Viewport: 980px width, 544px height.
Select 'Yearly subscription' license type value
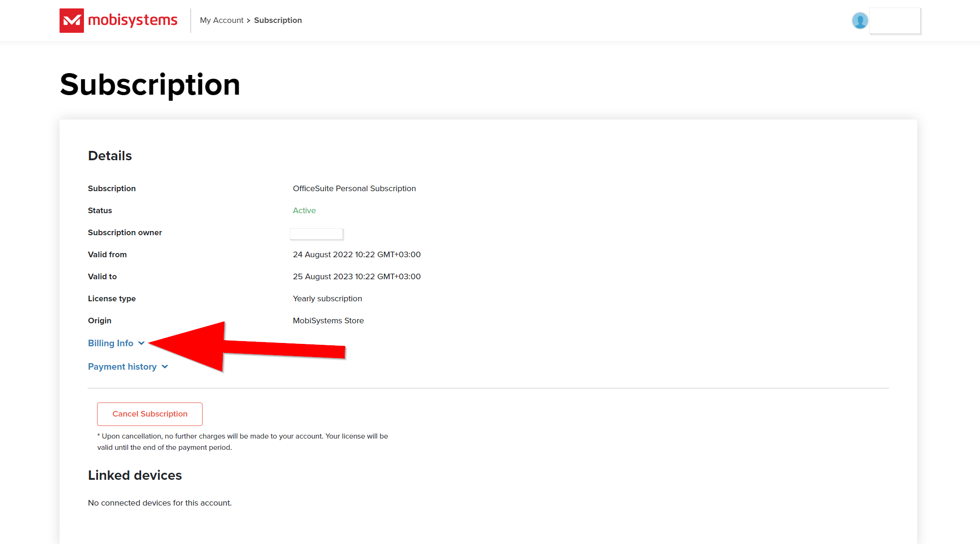[x=327, y=298]
